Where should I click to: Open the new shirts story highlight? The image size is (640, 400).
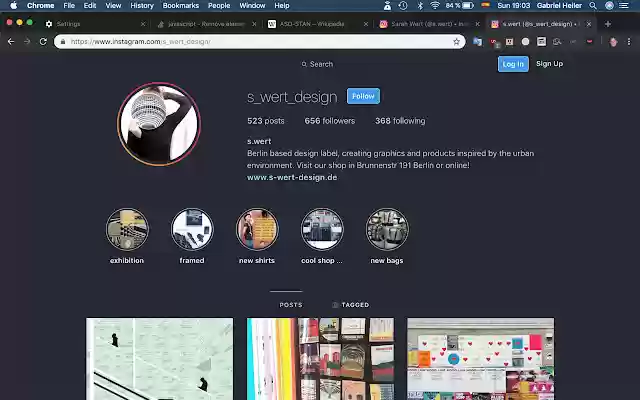257,229
